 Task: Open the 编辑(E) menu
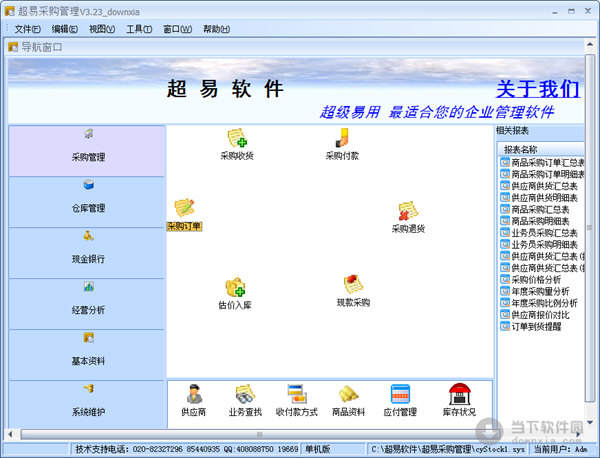pyautogui.click(x=65, y=29)
